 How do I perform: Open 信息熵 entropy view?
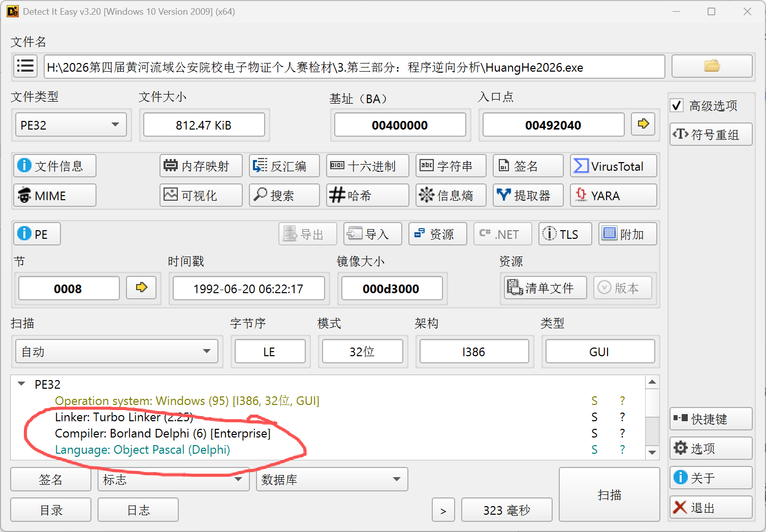tap(451, 195)
